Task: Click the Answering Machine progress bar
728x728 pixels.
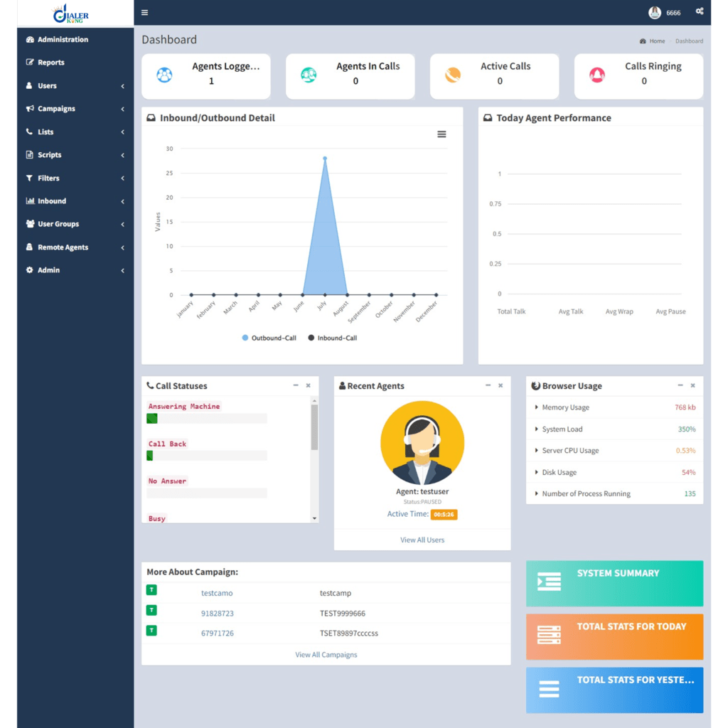Action: (207, 418)
